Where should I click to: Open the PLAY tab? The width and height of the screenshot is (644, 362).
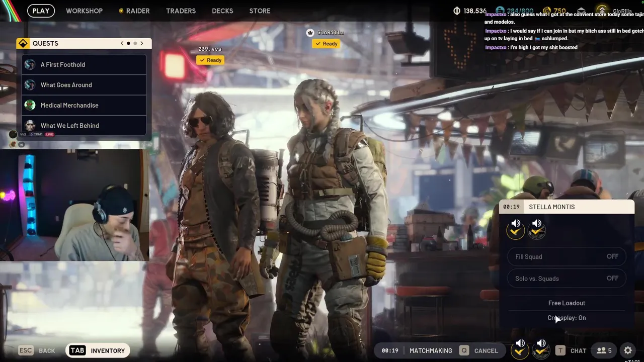tap(41, 11)
